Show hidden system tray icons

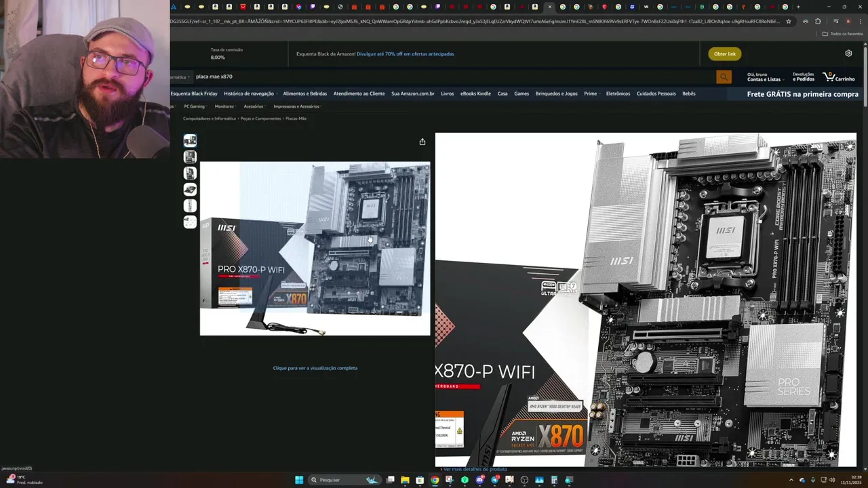[791, 480]
